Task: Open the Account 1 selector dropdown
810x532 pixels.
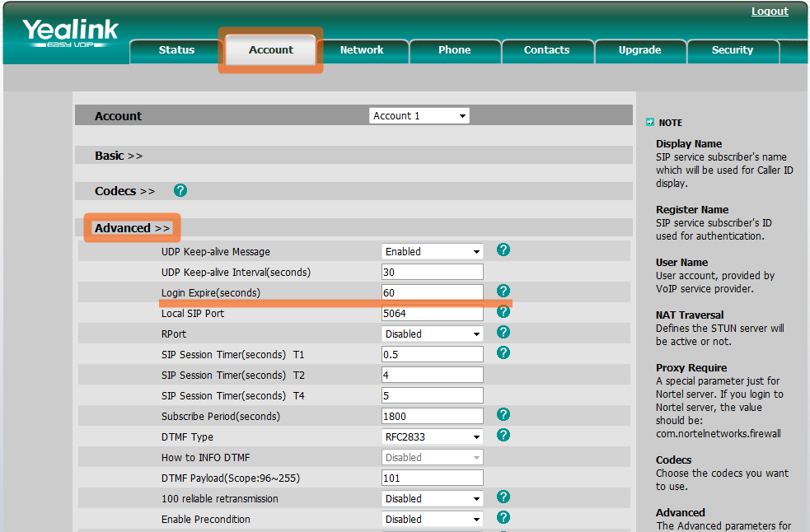Action: [419, 116]
